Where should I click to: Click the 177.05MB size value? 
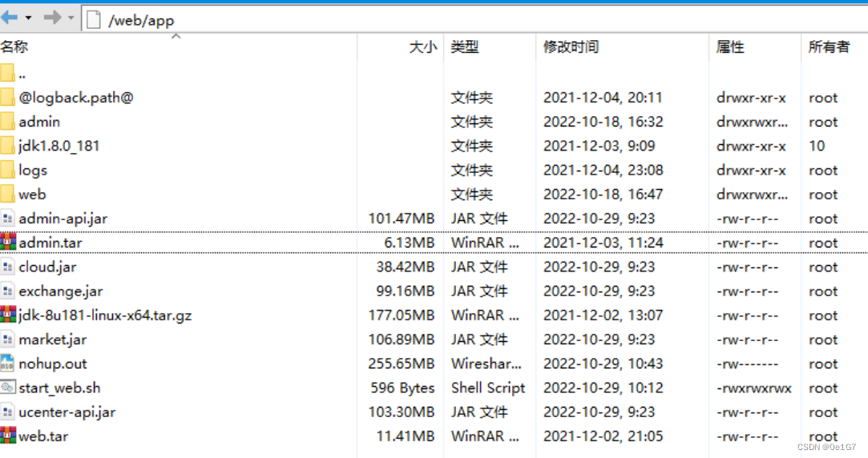click(402, 315)
